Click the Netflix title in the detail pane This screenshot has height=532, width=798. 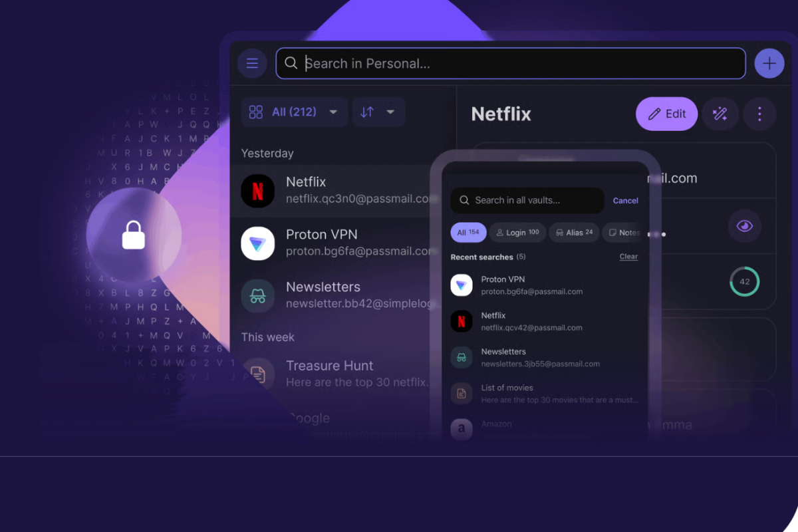501,114
